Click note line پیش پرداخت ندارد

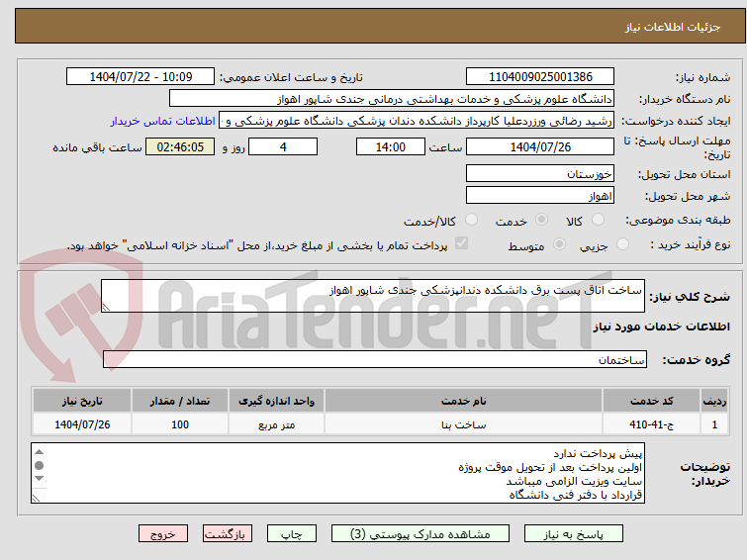pyautogui.click(x=598, y=453)
